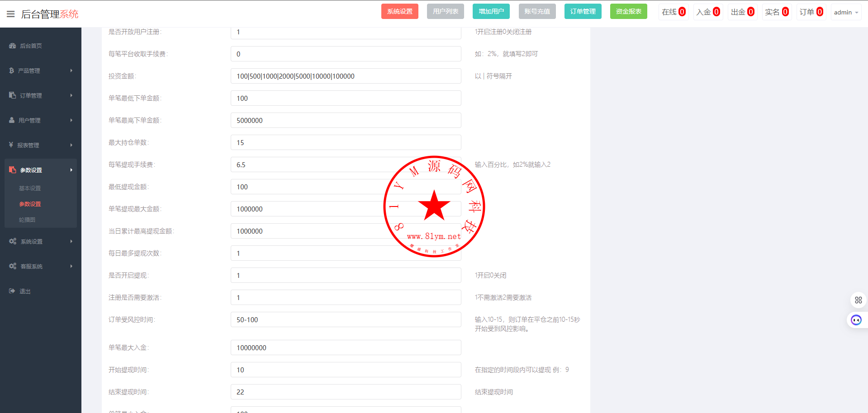This screenshot has width=868, height=413.
Task: Expand the 产品管理 submenu arrow
Action: (x=71, y=70)
